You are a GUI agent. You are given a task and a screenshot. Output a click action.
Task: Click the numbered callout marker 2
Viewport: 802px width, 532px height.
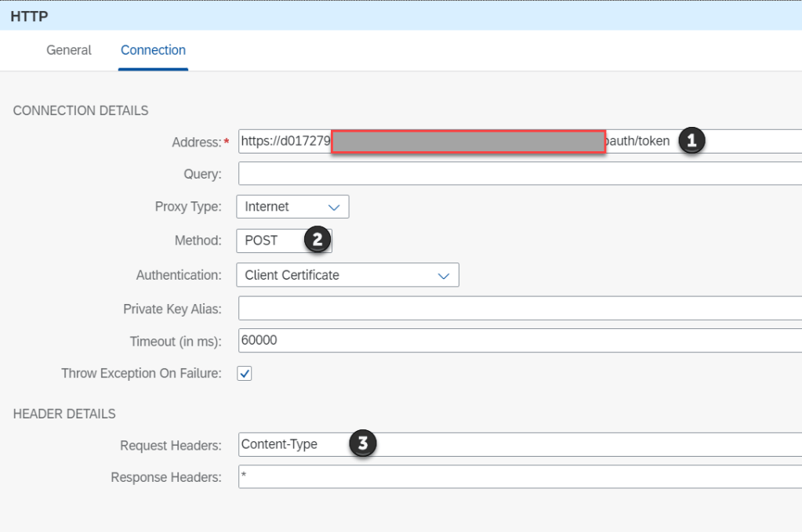click(317, 240)
